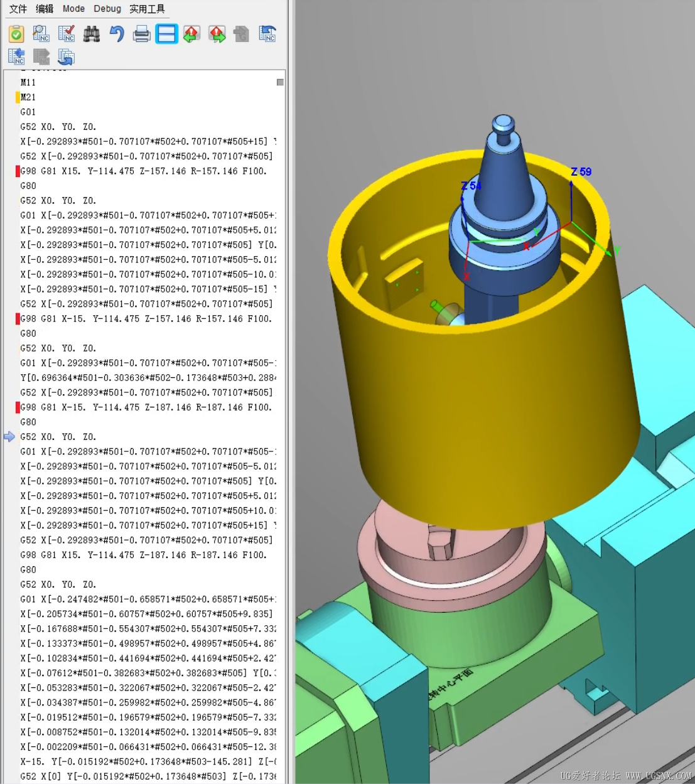Open the 实用工具 utilities menu
Viewport: 695px width, 784px height.
point(147,8)
